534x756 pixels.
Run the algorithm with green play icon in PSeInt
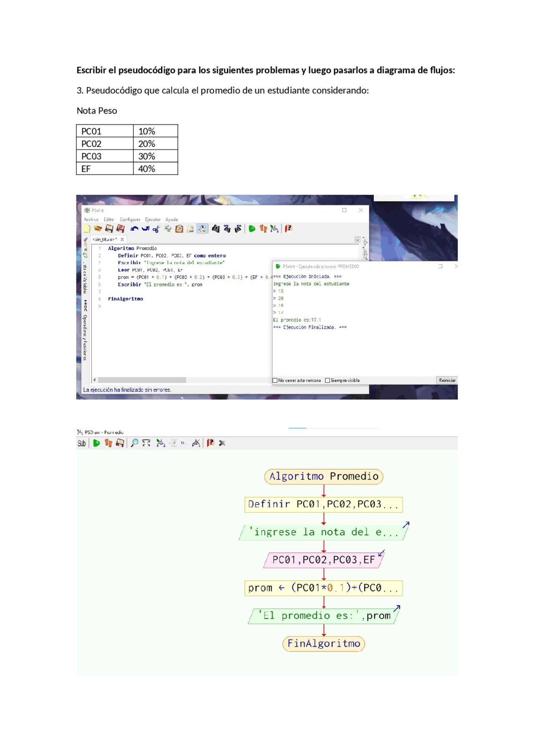tap(252, 229)
